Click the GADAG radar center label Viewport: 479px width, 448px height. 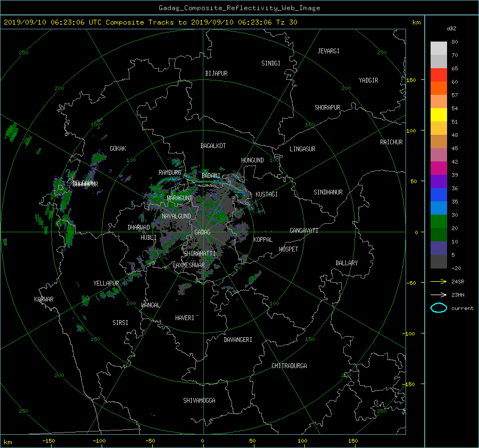coord(202,232)
